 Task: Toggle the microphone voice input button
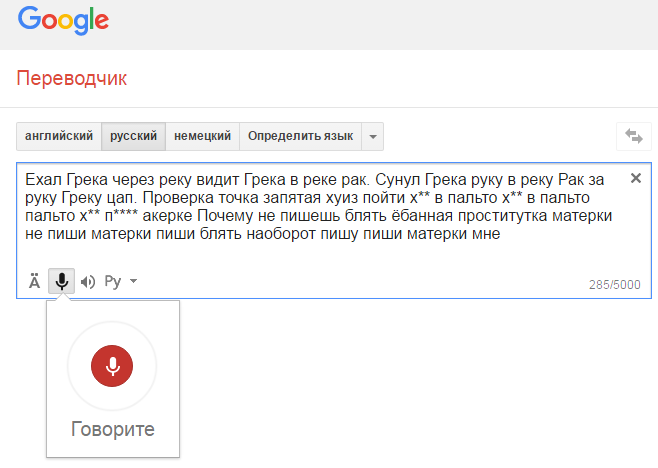62,281
